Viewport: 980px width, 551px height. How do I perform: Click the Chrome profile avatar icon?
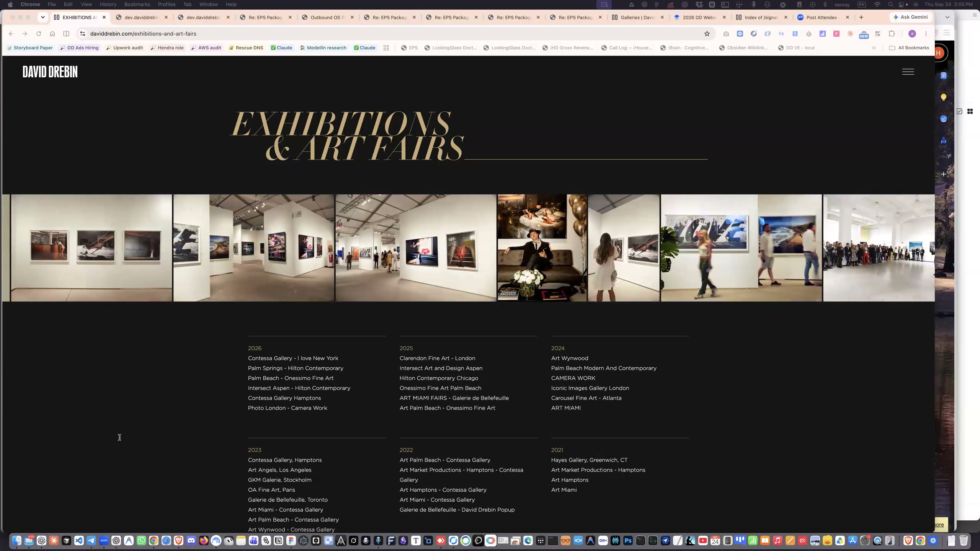[x=912, y=34]
